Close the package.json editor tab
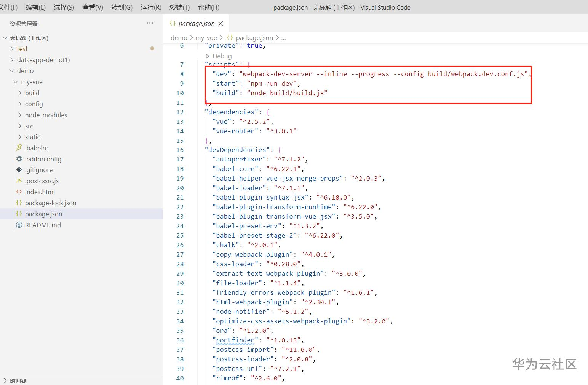588x385 pixels. (x=221, y=24)
